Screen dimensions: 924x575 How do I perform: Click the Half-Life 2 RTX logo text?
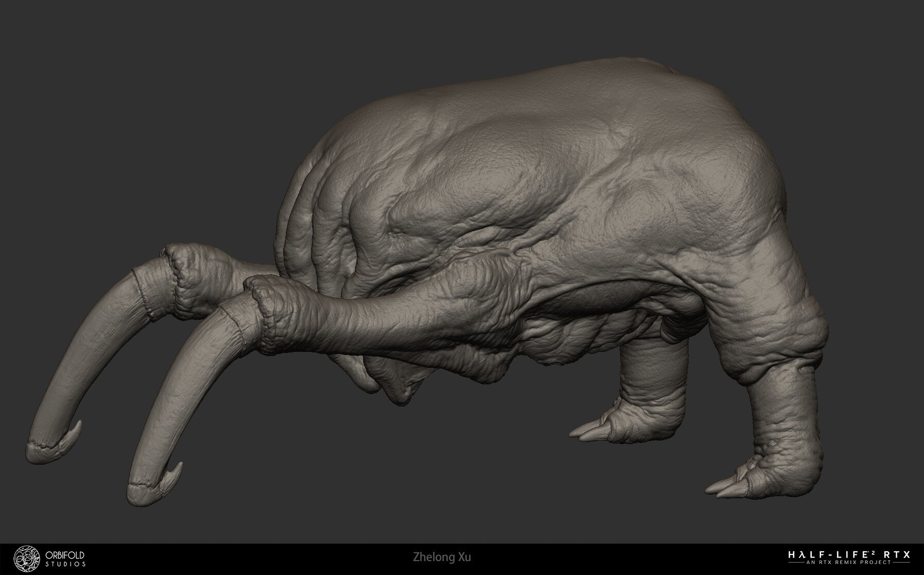(x=850, y=555)
